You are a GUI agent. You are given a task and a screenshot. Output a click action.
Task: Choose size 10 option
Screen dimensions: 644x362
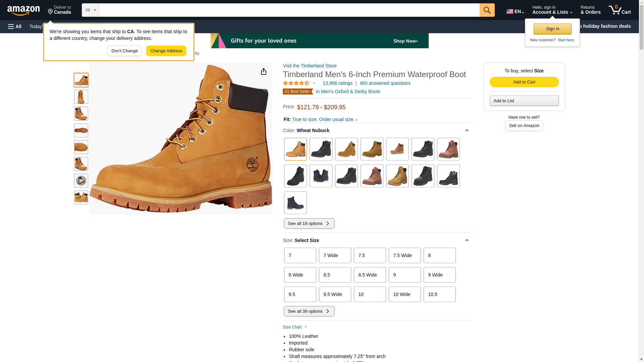click(370, 294)
